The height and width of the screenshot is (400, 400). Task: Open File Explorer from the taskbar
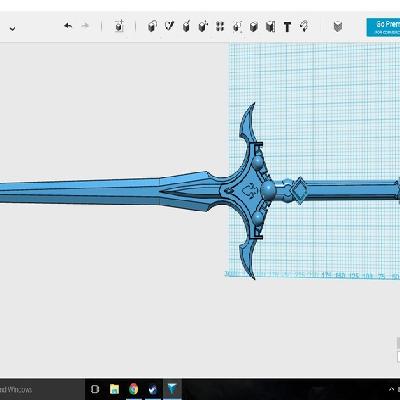[114, 389]
